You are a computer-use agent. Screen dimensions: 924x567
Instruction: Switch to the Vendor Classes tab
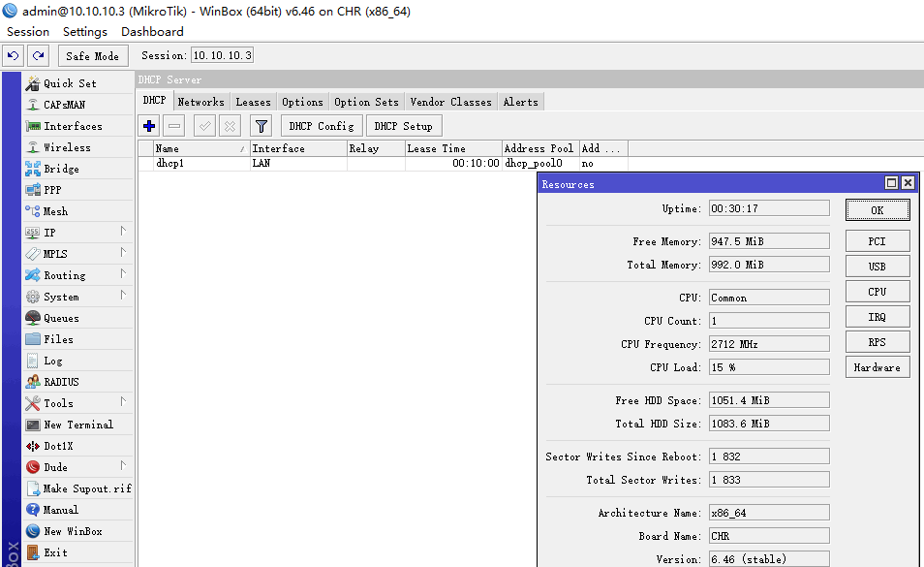pos(450,102)
